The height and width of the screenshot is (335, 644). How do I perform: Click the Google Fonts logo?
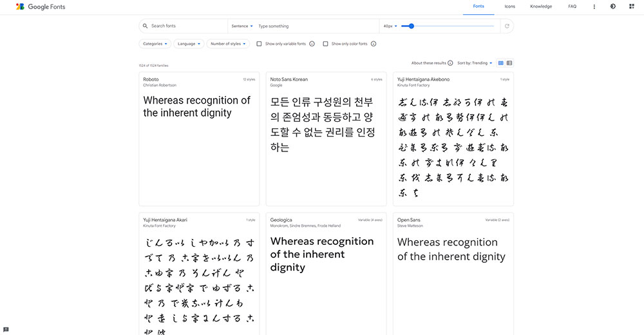click(40, 6)
